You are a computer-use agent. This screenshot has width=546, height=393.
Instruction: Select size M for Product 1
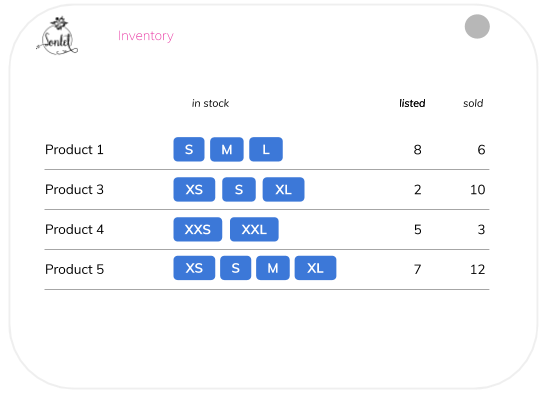227,149
